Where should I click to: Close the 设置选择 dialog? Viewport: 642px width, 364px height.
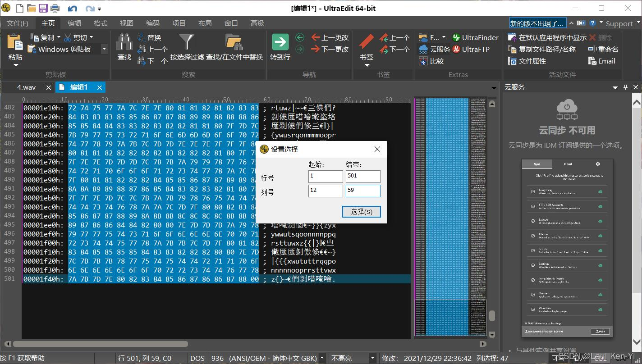pyautogui.click(x=377, y=149)
